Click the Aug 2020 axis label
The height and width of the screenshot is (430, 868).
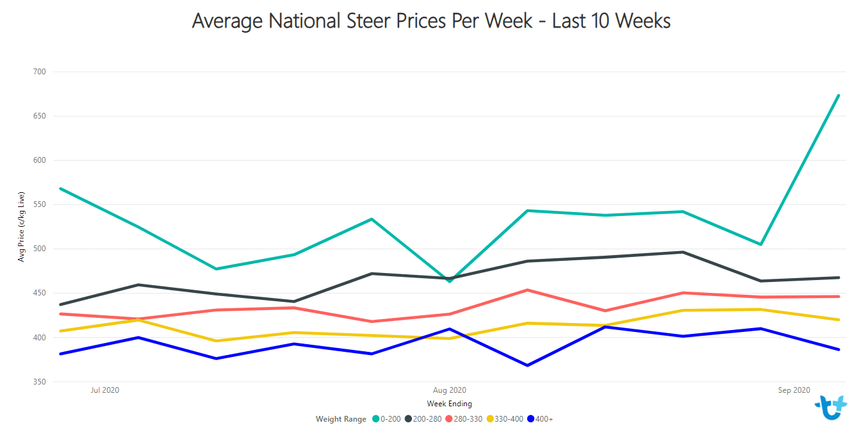[x=450, y=390]
